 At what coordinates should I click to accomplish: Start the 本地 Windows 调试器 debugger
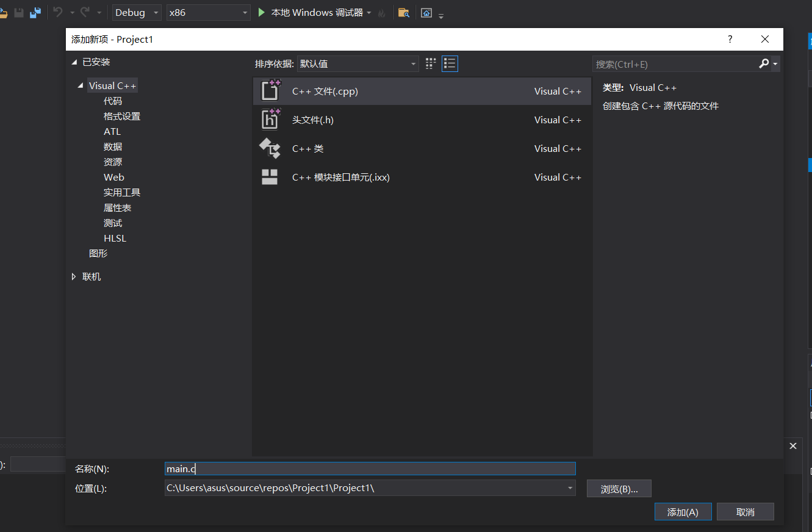[x=311, y=12]
